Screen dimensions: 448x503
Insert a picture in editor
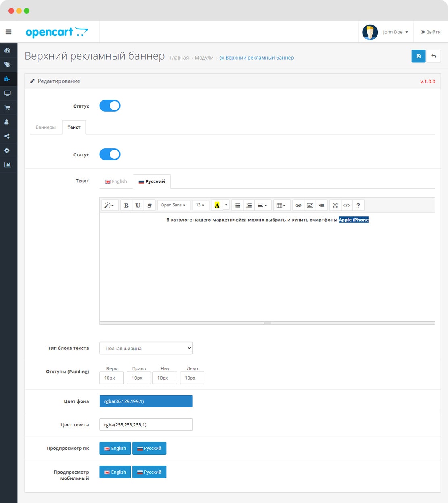310,205
